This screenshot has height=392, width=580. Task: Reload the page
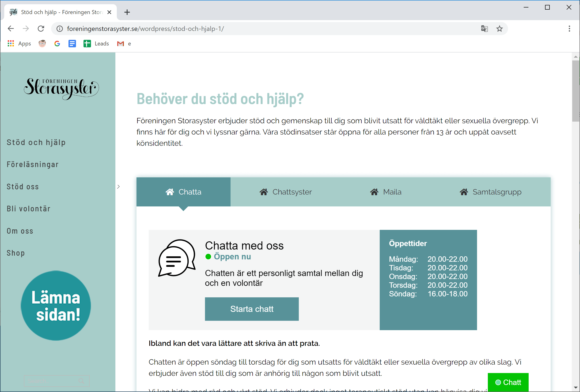coord(41,29)
